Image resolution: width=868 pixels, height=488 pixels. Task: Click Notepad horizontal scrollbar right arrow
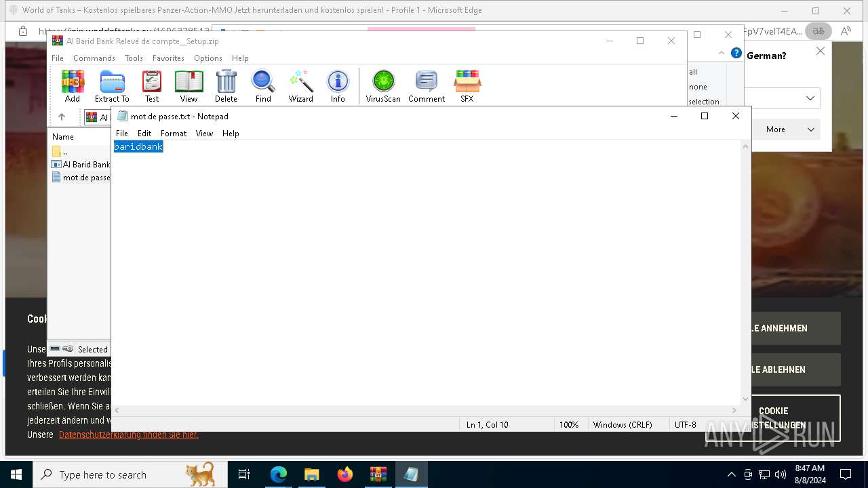tap(734, 410)
